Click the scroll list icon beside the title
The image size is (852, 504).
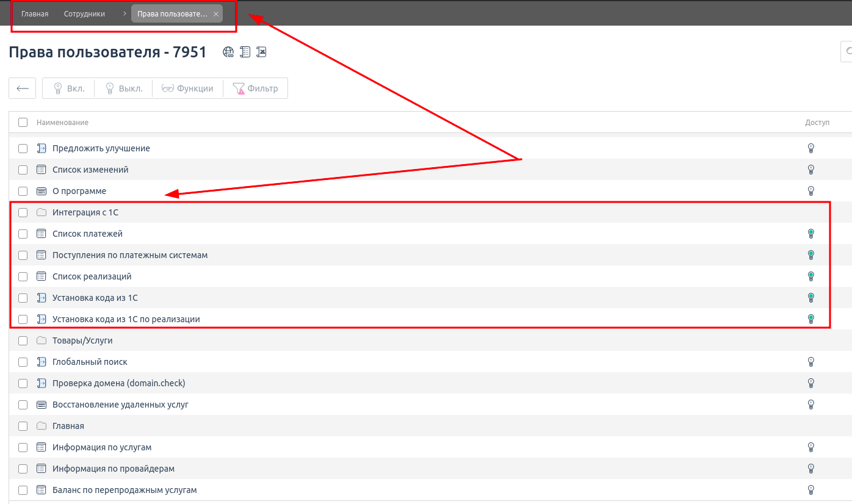(x=245, y=52)
